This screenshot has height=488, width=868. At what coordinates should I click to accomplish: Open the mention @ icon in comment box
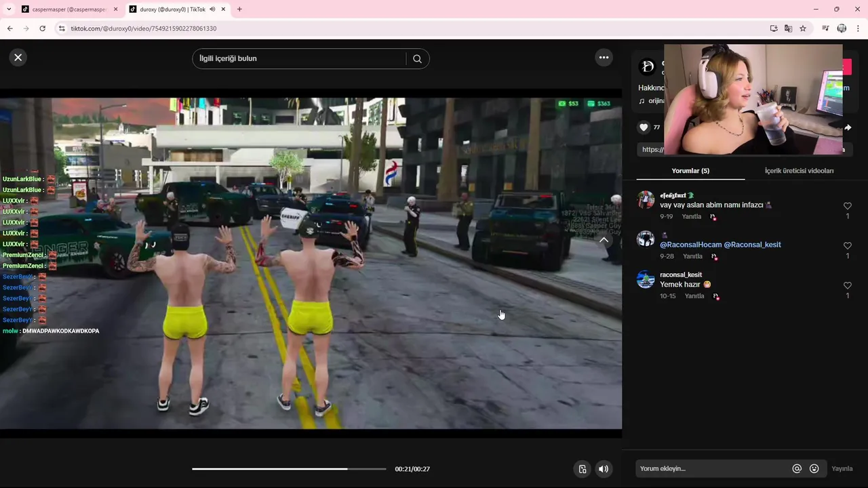[x=797, y=468]
